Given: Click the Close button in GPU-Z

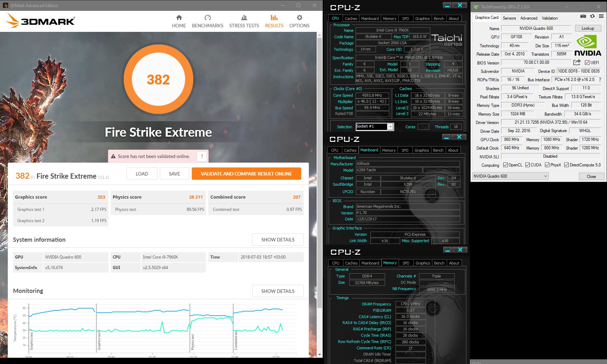Looking at the screenshot, I should (591, 176).
